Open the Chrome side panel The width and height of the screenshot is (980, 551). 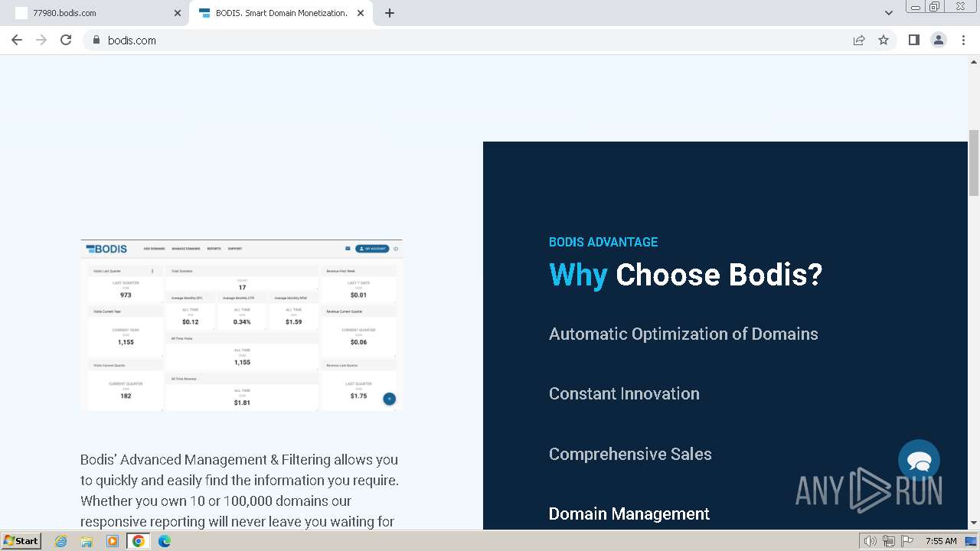913,40
